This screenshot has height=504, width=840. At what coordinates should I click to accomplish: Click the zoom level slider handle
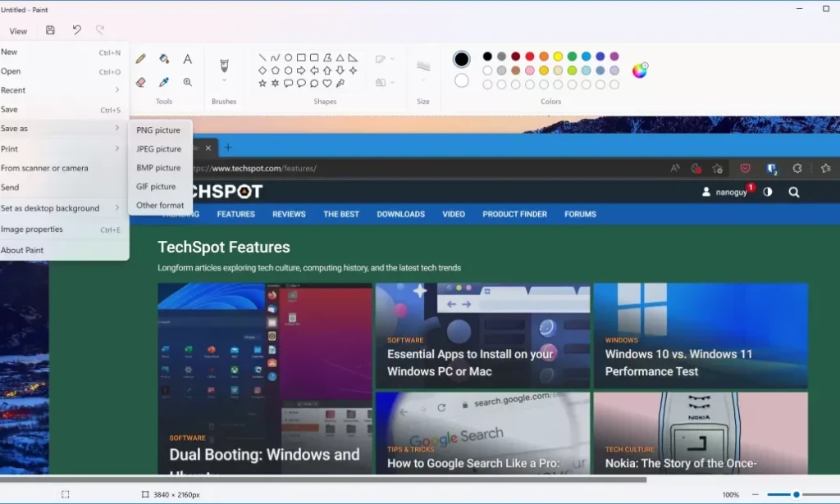coord(797,494)
